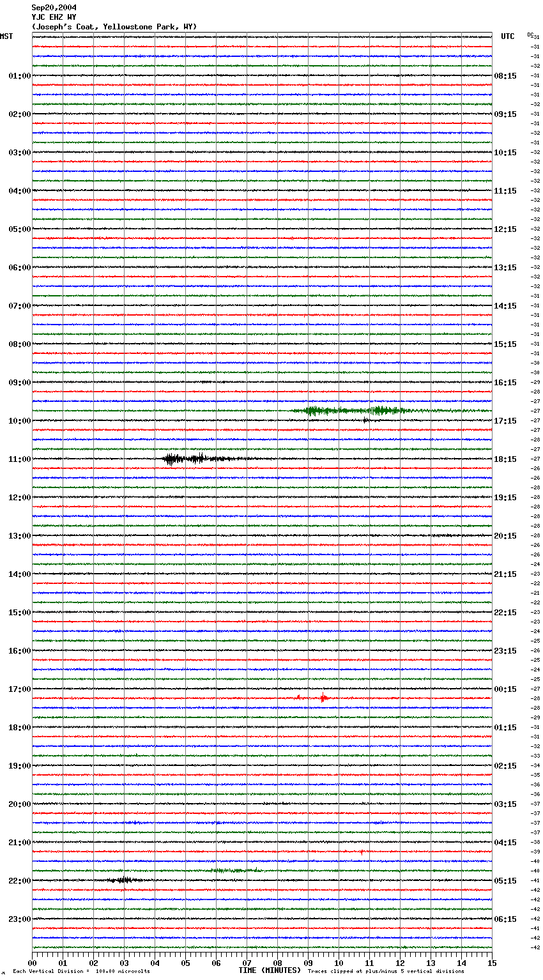Image resolution: width=543 pixels, height=980 pixels.
Task: Click the 09:15 UTC time label
Action: point(505,114)
